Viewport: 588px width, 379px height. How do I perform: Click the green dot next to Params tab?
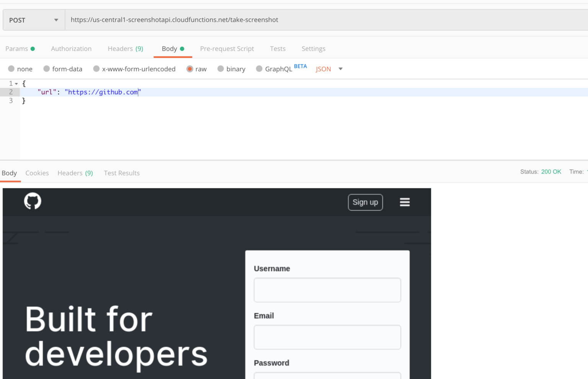pyautogui.click(x=33, y=49)
